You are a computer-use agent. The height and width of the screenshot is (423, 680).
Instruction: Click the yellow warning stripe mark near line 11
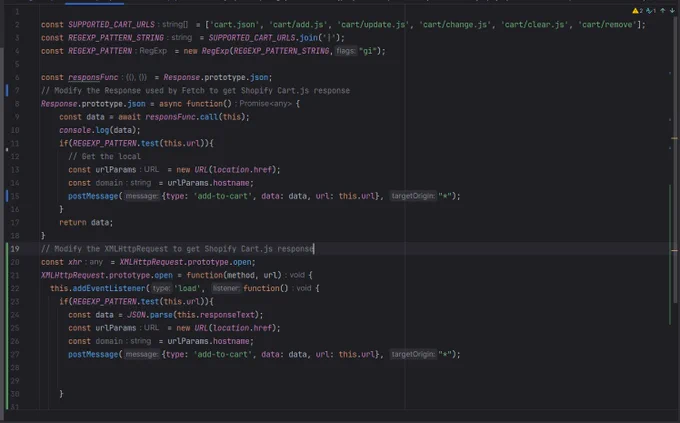674,138
